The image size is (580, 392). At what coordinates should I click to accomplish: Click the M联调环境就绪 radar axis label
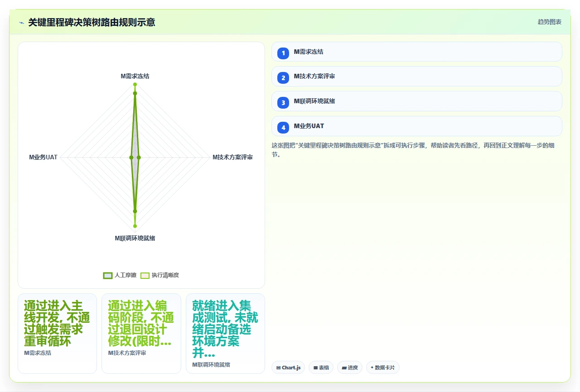[x=135, y=238]
